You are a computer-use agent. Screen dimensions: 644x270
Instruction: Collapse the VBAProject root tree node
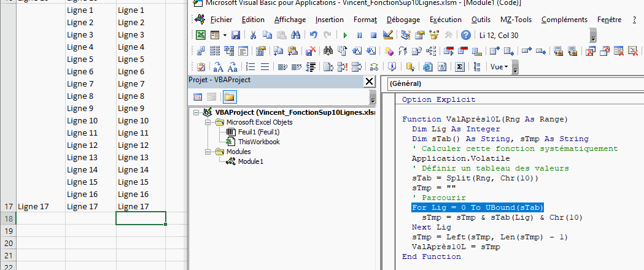pos(196,113)
